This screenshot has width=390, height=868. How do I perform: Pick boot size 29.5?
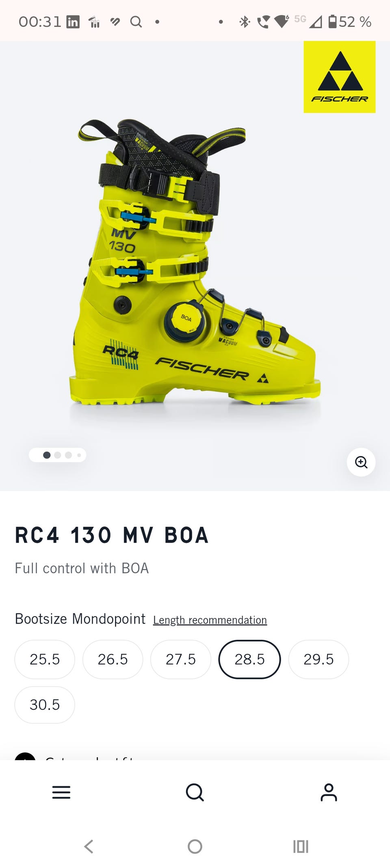click(x=318, y=659)
